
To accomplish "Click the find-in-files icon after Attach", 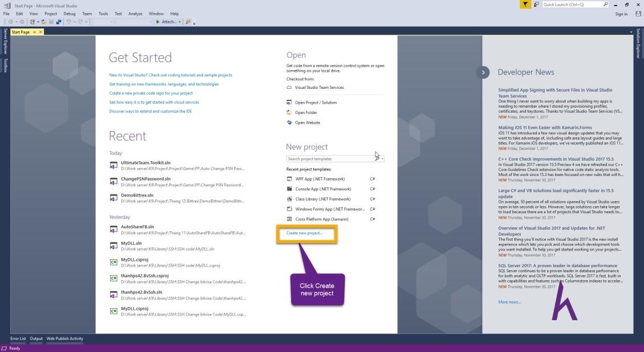I will [188, 22].
